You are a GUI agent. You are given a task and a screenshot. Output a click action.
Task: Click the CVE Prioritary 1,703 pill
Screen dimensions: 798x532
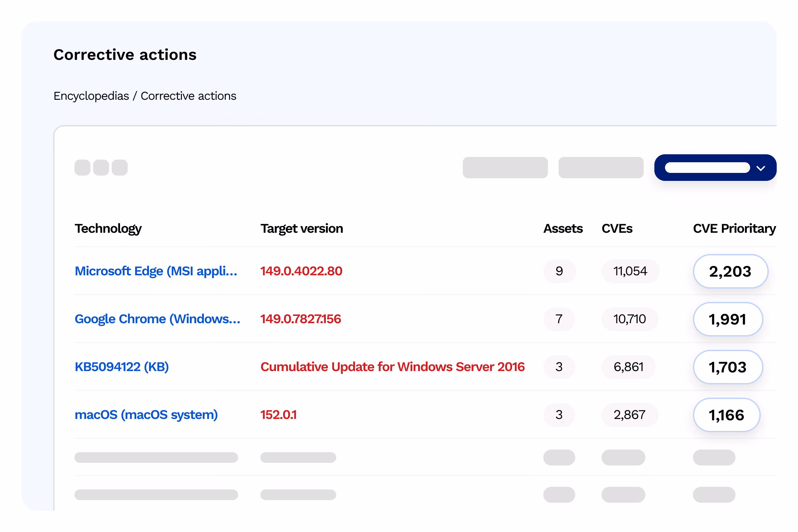tap(728, 367)
